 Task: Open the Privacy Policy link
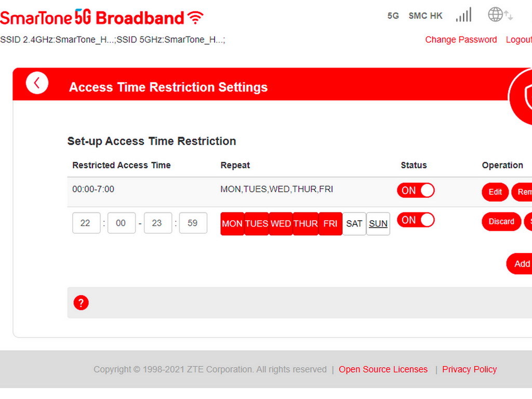coord(470,369)
